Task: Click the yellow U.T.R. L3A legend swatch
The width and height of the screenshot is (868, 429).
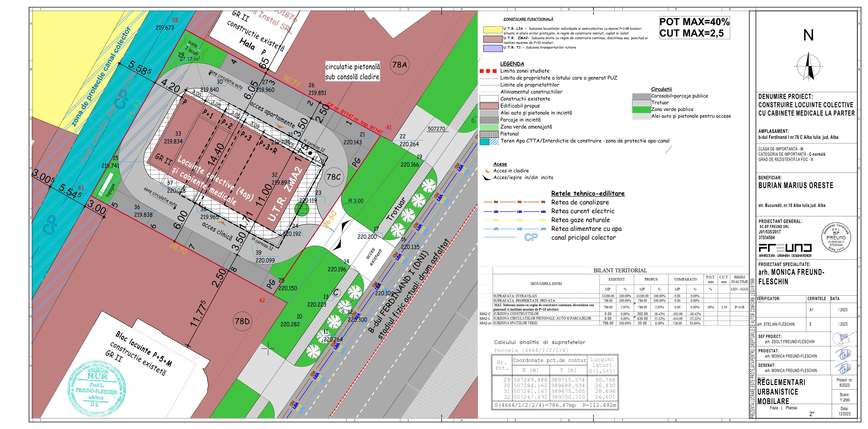Action: click(x=493, y=29)
